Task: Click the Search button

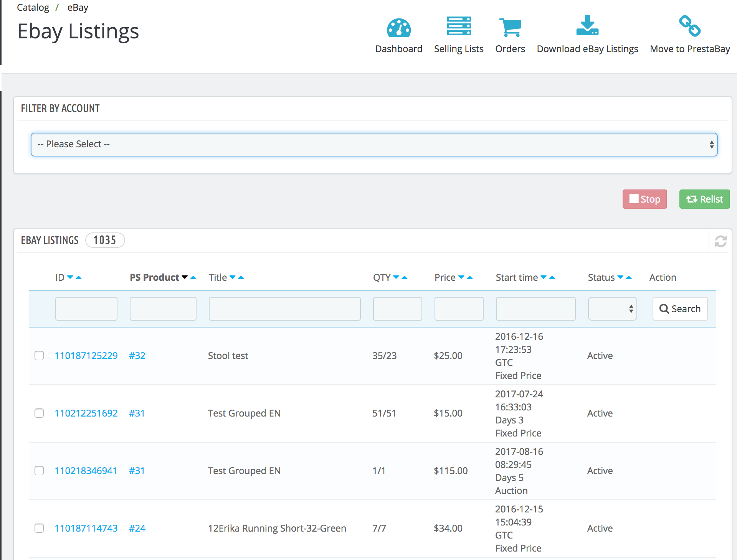Action: [x=680, y=309]
